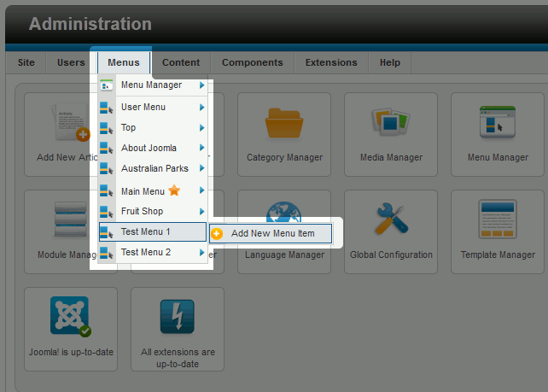Image resolution: width=548 pixels, height=392 pixels.
Task: Open the Components menu
Action: [253, 62]
